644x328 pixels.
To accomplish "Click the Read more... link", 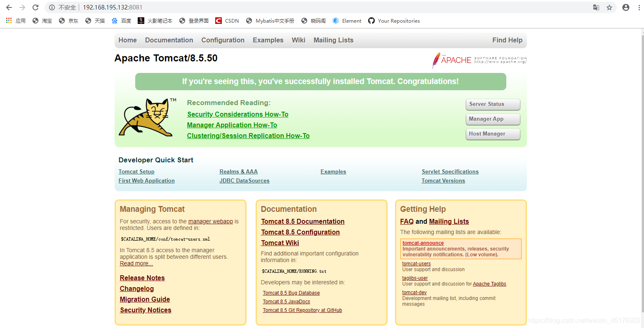I will [x=136, y=263].
